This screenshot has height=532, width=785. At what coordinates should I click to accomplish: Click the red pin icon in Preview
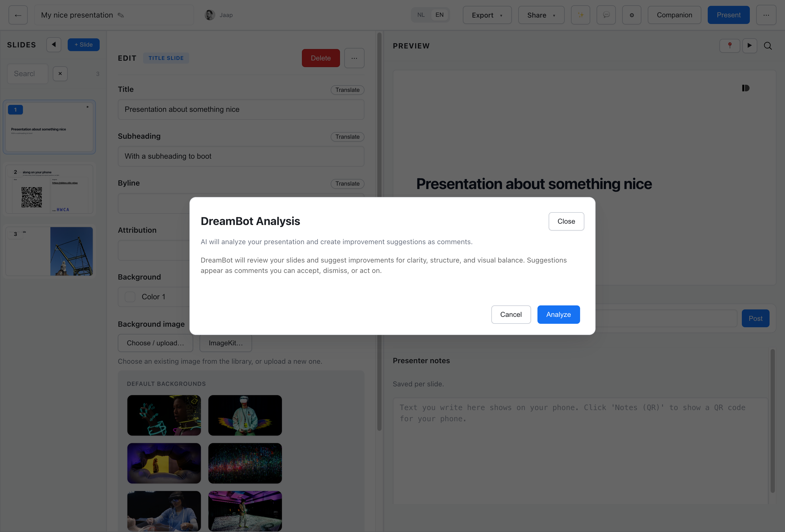(730, 46)
